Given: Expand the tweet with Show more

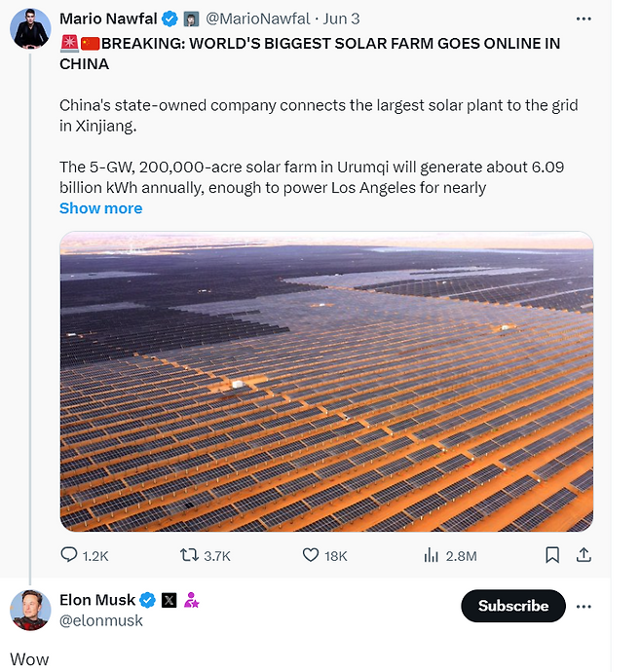Looking at the screenshot, I should pyautogui.click(x=100, y=208).
